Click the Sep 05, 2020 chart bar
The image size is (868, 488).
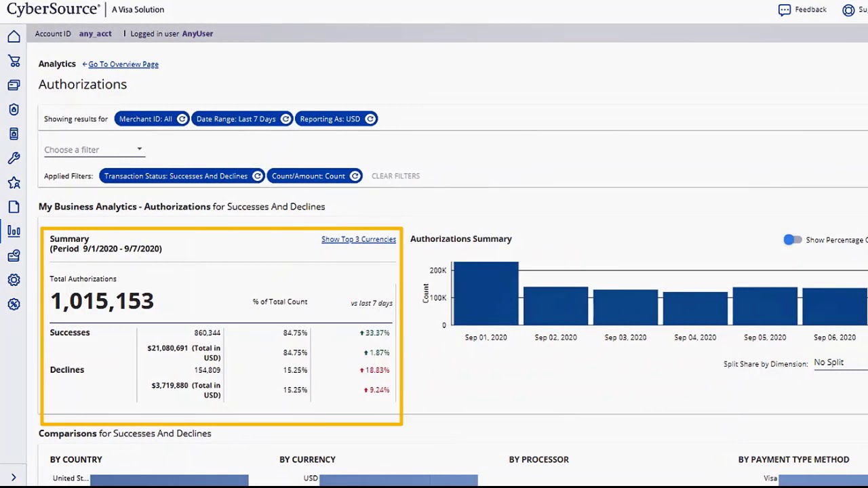coord(765,306)
